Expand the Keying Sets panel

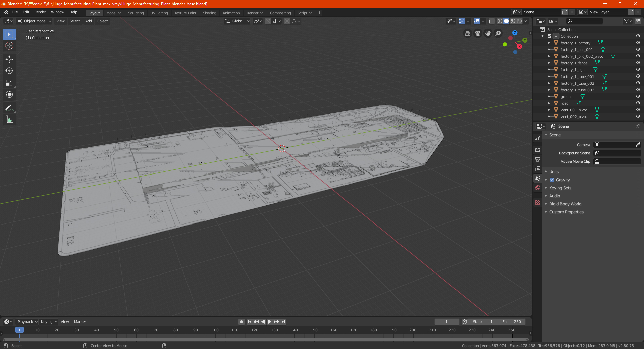tap(560, 188)
